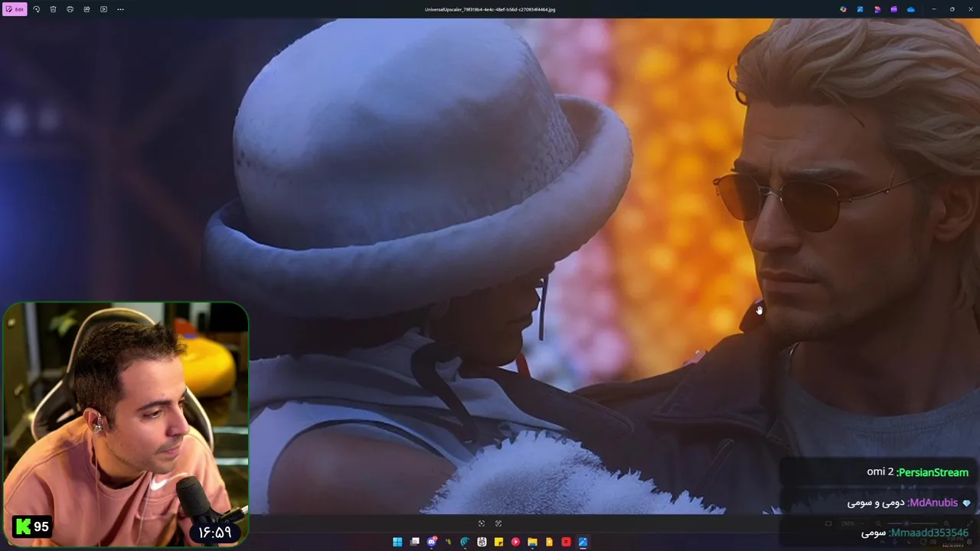The image size is (980, 551).
Task: Open the OneDrive cloud icon
Action: coord(910,9)
